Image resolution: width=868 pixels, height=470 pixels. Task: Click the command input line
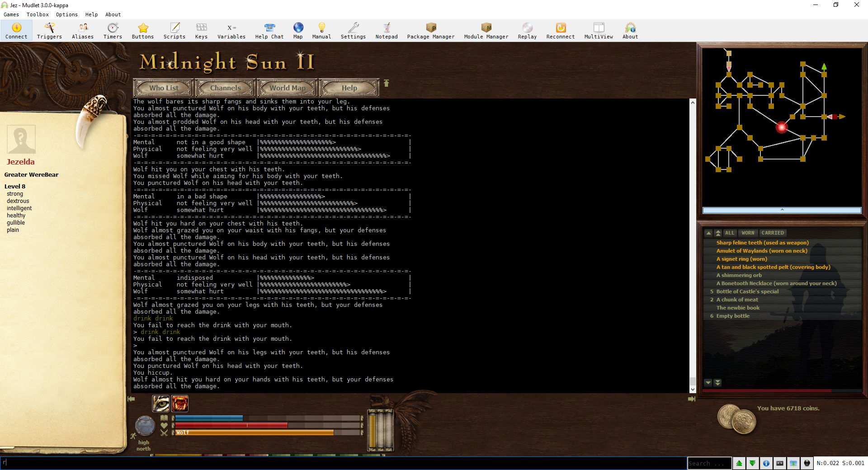click(344, 463)
